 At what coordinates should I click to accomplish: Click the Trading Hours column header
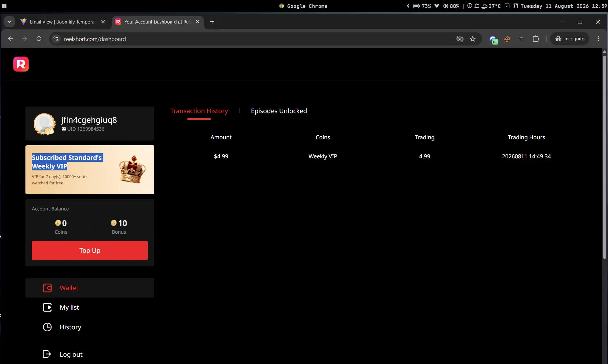pyautogui.click(x=526, y=137)
